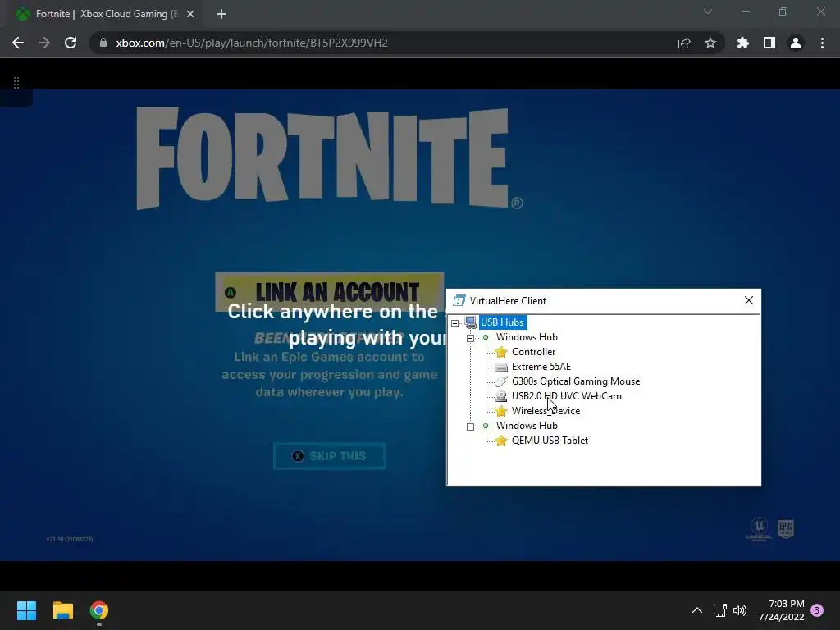
Task: Share this page using the share icon
Action: (684, 43)
